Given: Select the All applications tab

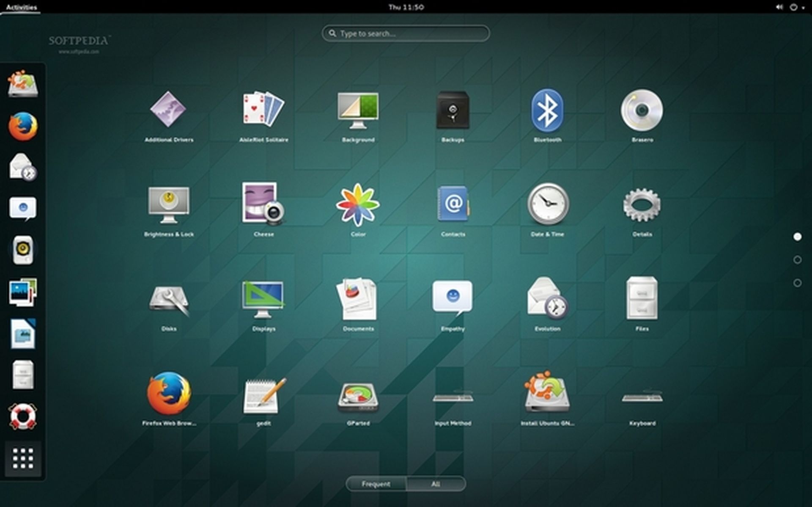Looking at the screenshot, I should [x=436, y=484].
